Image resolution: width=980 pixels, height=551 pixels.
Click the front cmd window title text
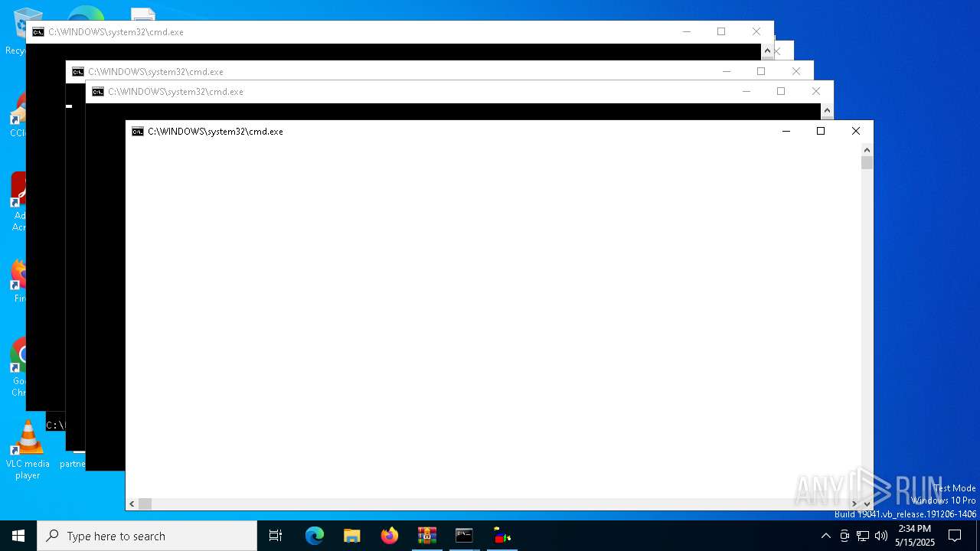215,132
